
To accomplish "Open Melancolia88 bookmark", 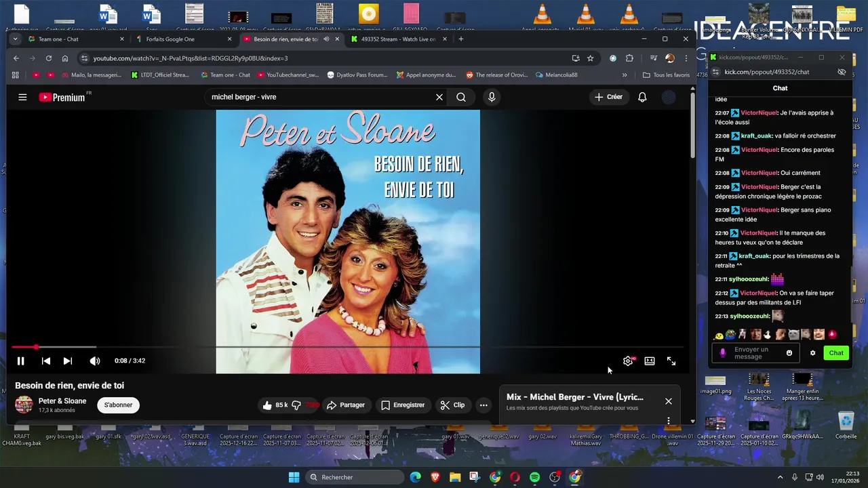I will pos(557,75).
